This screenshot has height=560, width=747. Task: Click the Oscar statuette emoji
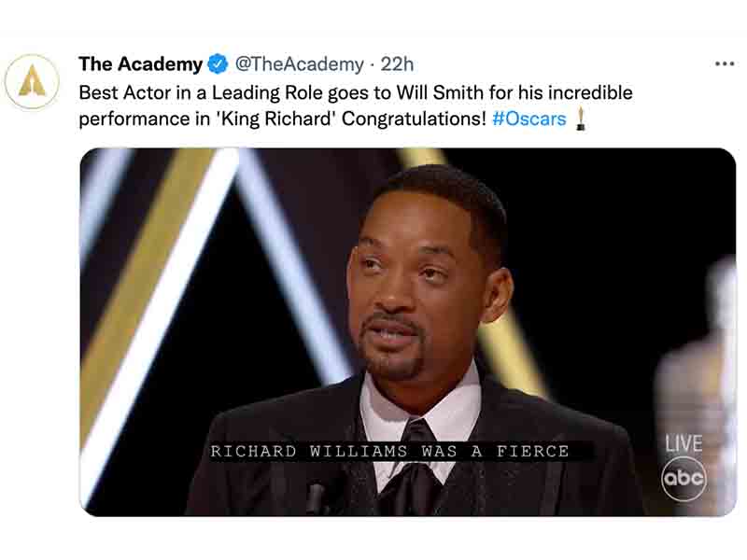coord(580,119)
